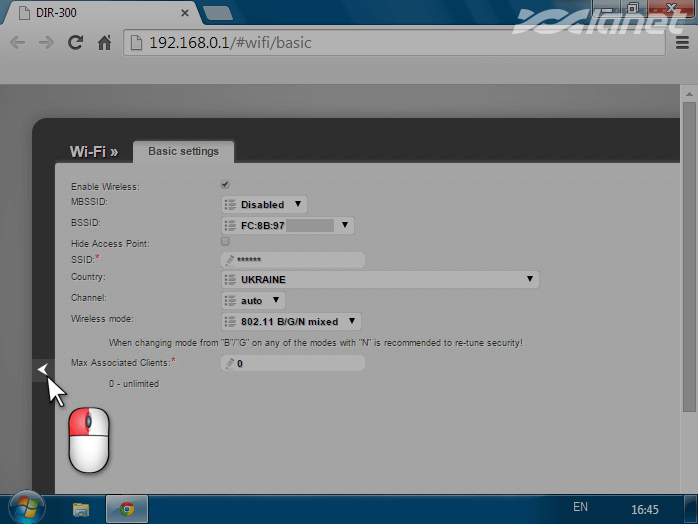
Task: Select the Basic settings tab
Action: pyautogui.click(x=183, y=152)
